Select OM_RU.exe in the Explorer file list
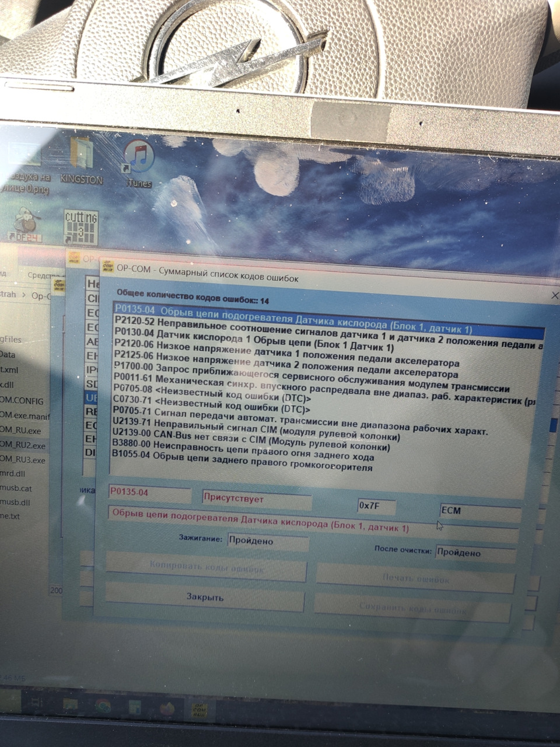Image resolution: width=560 pixels, height=747 pixels. [x=20, y=430]
